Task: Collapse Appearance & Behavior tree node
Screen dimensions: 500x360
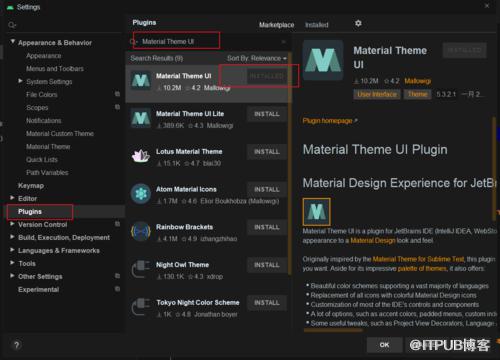Action: (x=13, y=42)
